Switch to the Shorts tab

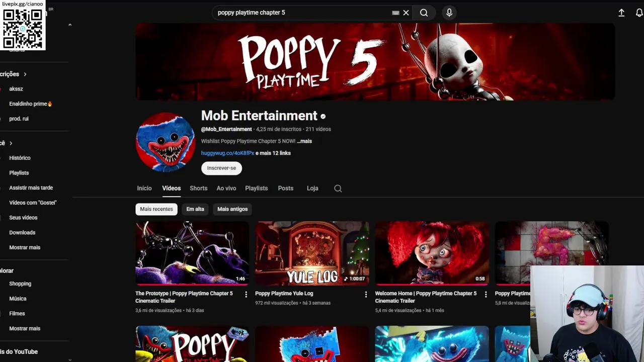pyautogui.click(x=198, y=188)
